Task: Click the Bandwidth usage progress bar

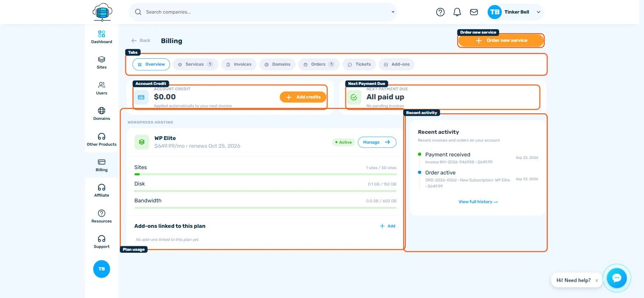Action: click(x=265, y=208)
